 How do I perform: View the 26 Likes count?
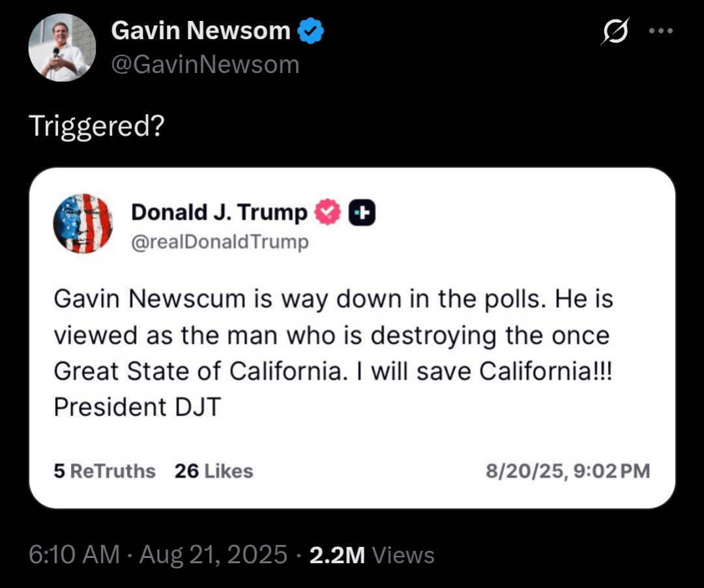tap(214, 471)
